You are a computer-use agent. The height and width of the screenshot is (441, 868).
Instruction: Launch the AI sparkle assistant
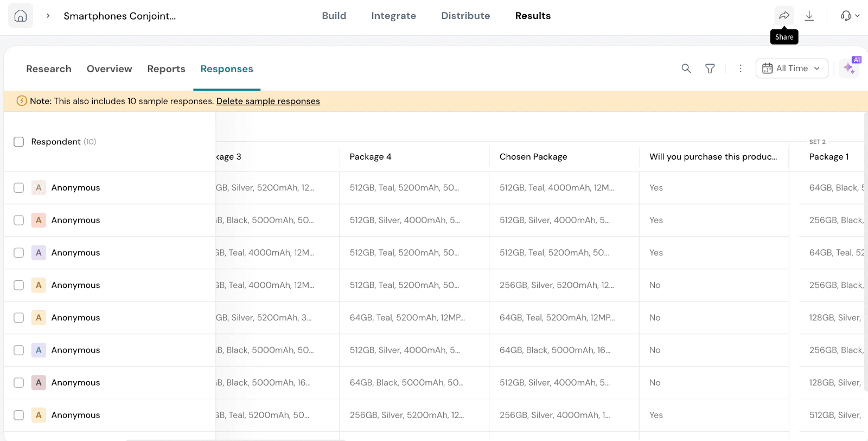pos(849,68)
